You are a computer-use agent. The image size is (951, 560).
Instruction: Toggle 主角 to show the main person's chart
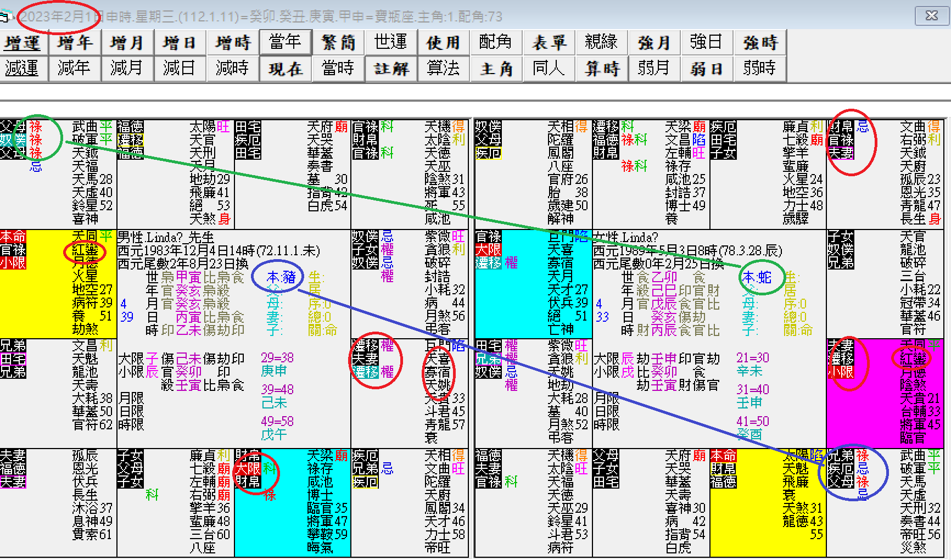[x=496, y=69]
